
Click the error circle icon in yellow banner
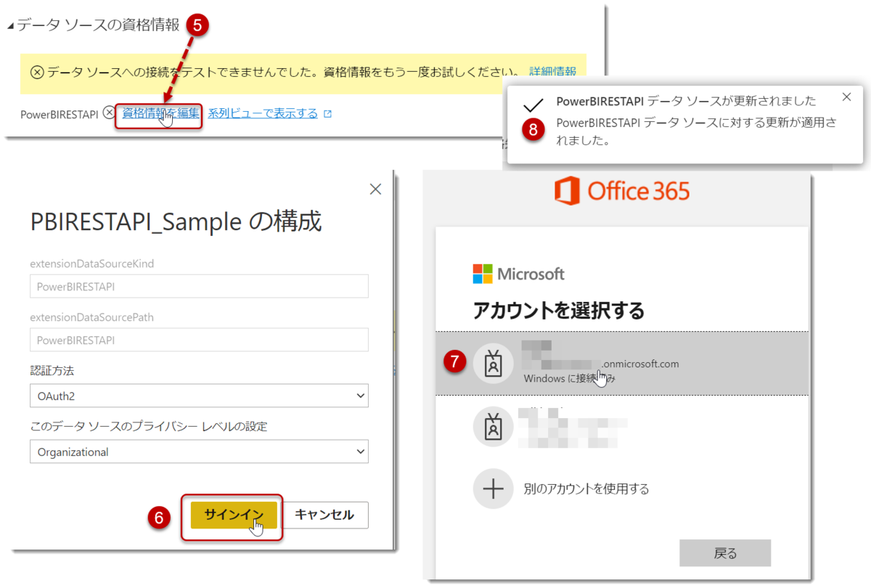coord(37,72)
